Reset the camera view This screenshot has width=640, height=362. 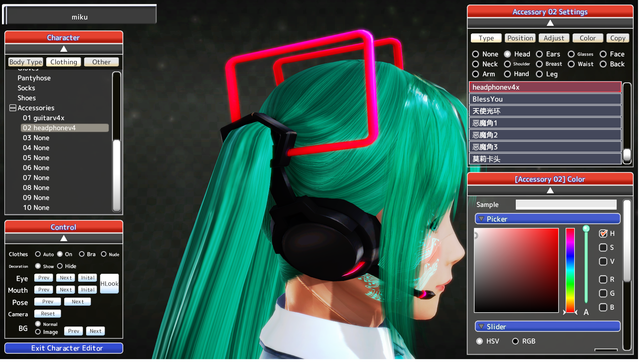click(48, 314)
